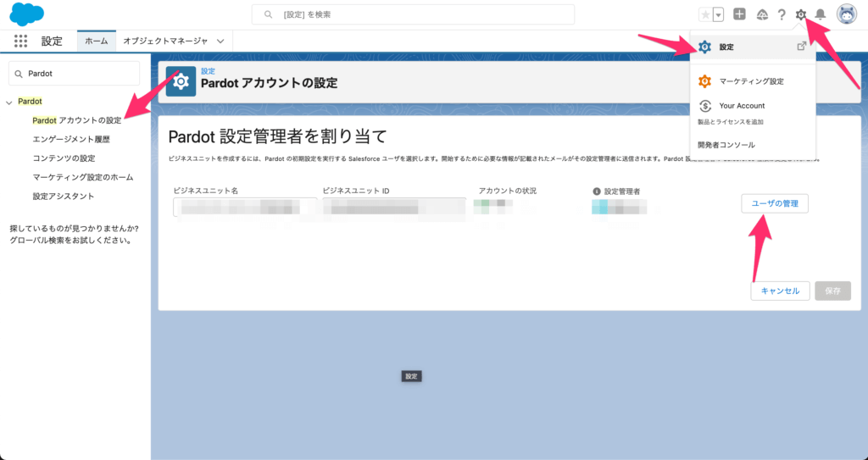Click the open-in-new-tab icon beside 設定
The height and width of the screenshot is (460, 868).
(801, 47)
